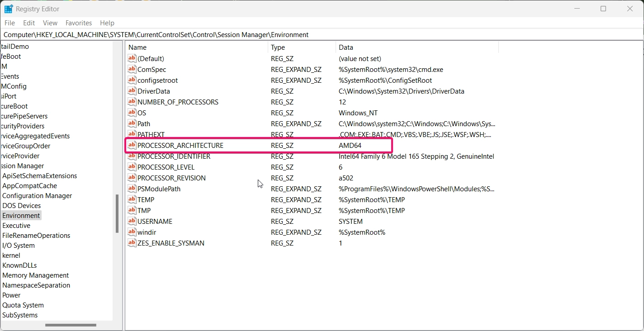The image size is (644, 331).
Task: Select the ServiceAggregatedEvents key
Action: click(35, 136)
